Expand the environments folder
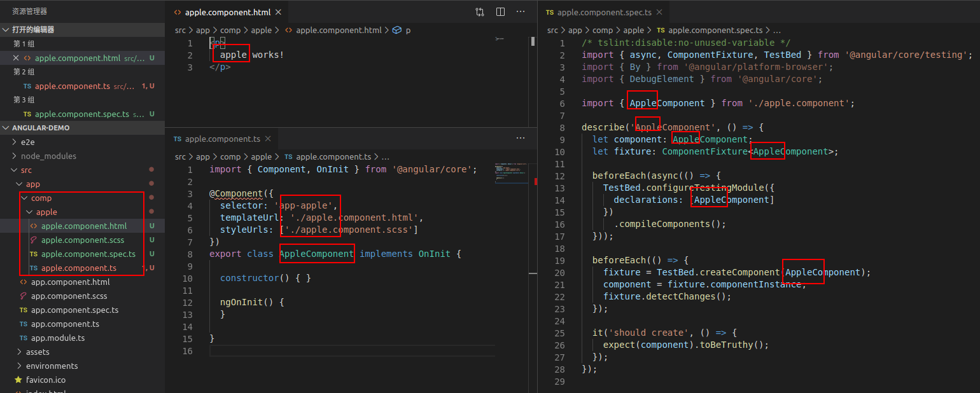The image size is (980, 393). click(82, 366)
